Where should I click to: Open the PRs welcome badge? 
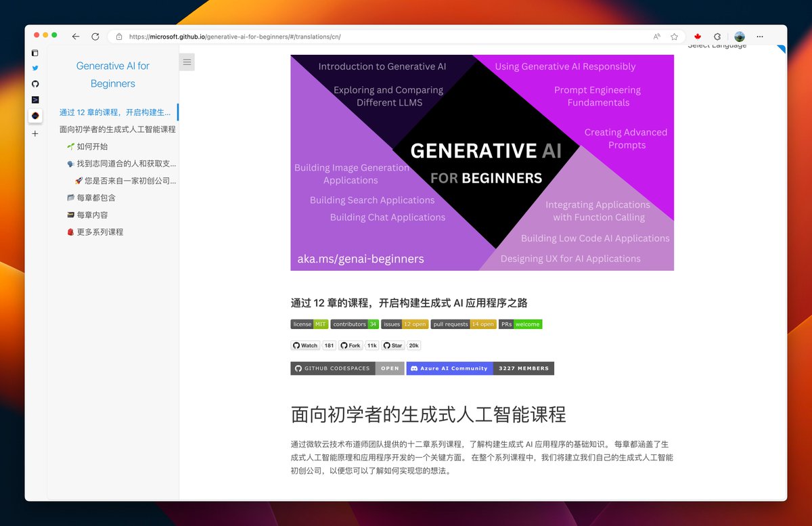(x=520, y=324)
